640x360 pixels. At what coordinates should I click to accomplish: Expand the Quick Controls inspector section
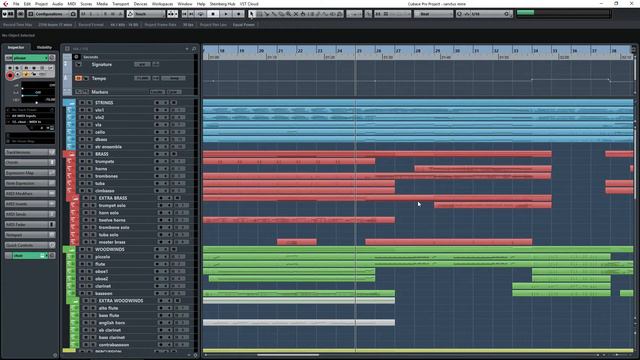pyautogui.click(x=30, y=245)
